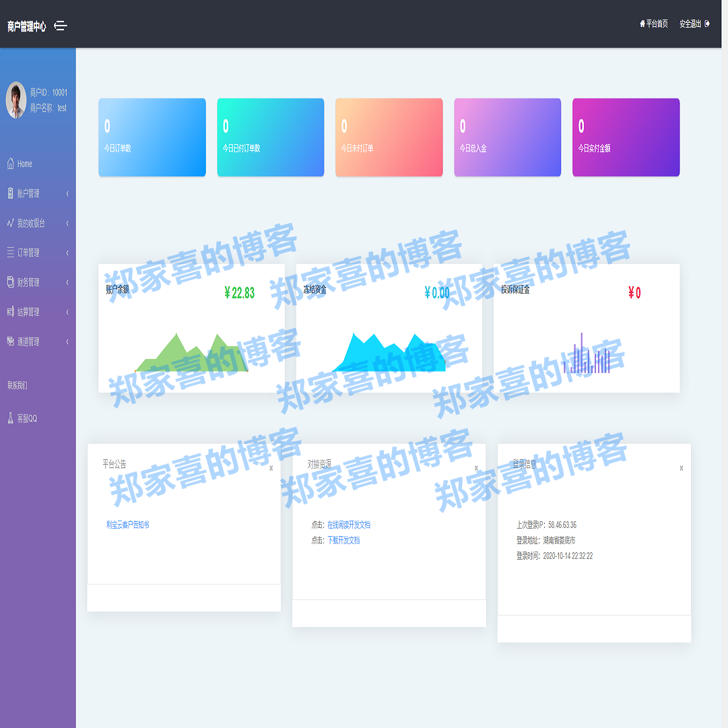Image resolution: width=728 pixels, height=728 pixels.
Task: Click the sidebar collapse hamburger icon
Action: [61, 26]
